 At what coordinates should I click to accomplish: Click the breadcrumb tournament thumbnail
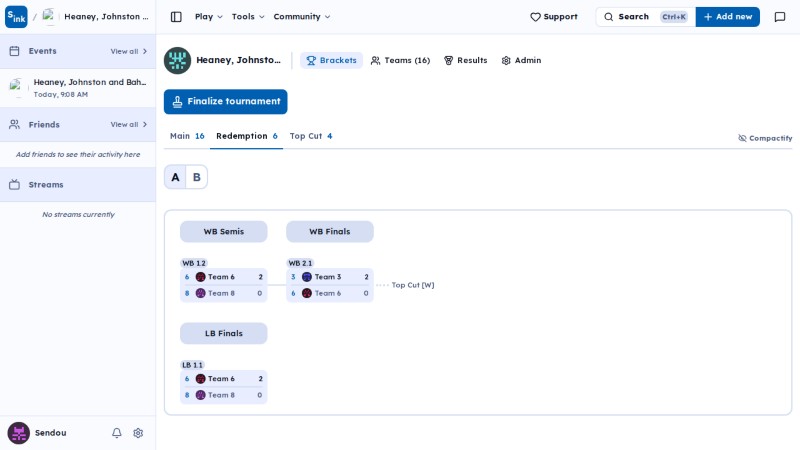pyautogui.click(x=49, y=16)
